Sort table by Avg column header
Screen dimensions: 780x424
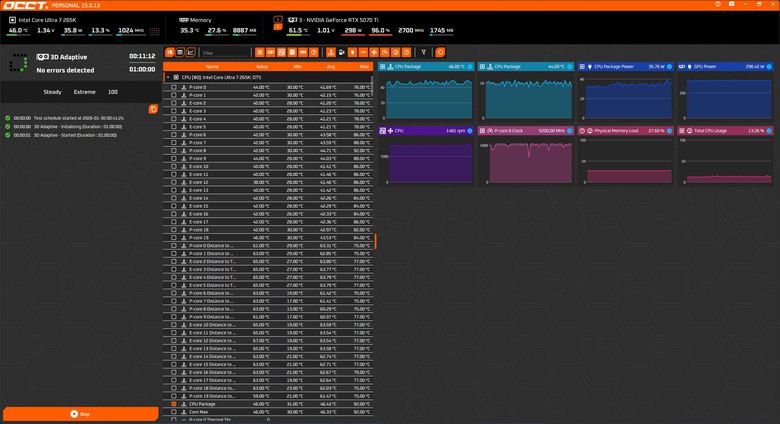pos(331,67)
